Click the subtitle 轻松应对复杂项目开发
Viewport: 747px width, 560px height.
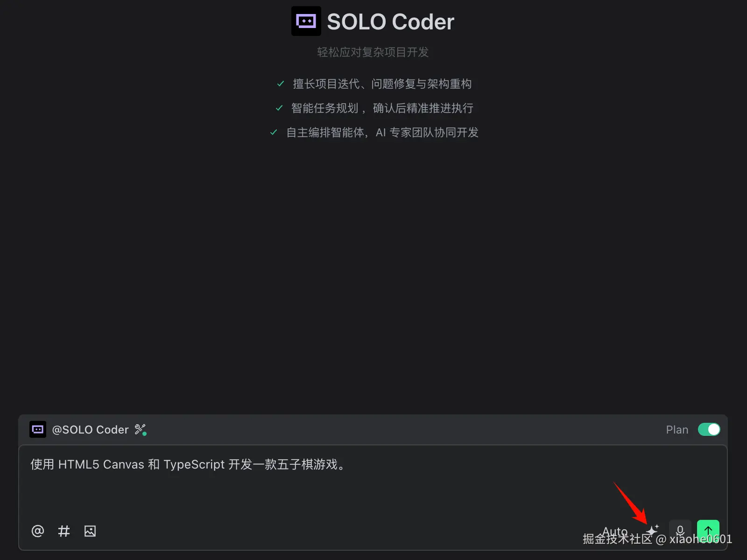373,52
